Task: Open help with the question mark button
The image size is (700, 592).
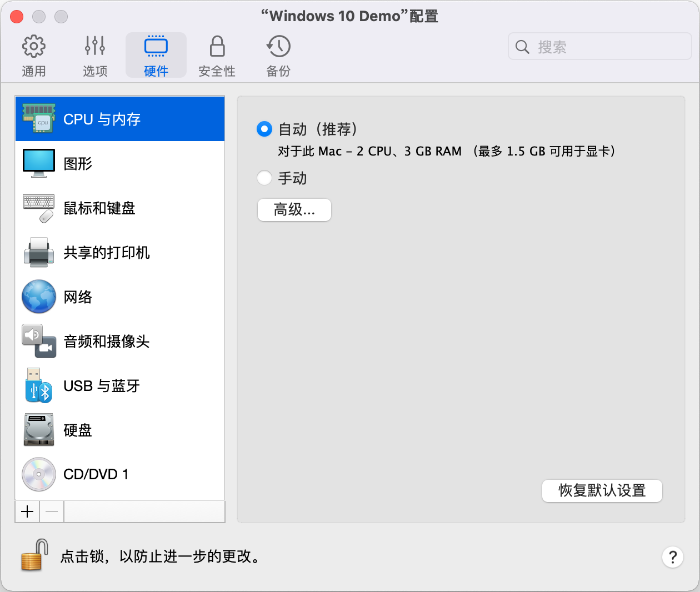Action: click(673, 557)
